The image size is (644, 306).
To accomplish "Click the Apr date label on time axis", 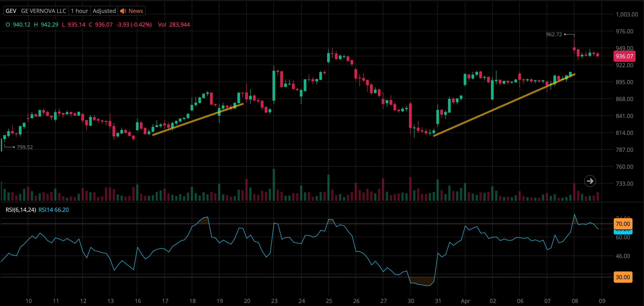I will click(465, 301).
